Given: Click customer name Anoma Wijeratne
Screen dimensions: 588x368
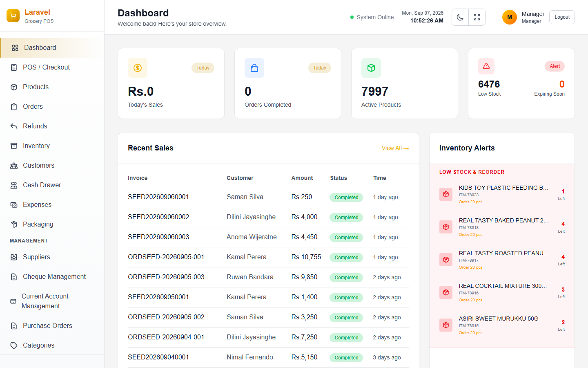Looking at the screenshot, I should 252,237.
